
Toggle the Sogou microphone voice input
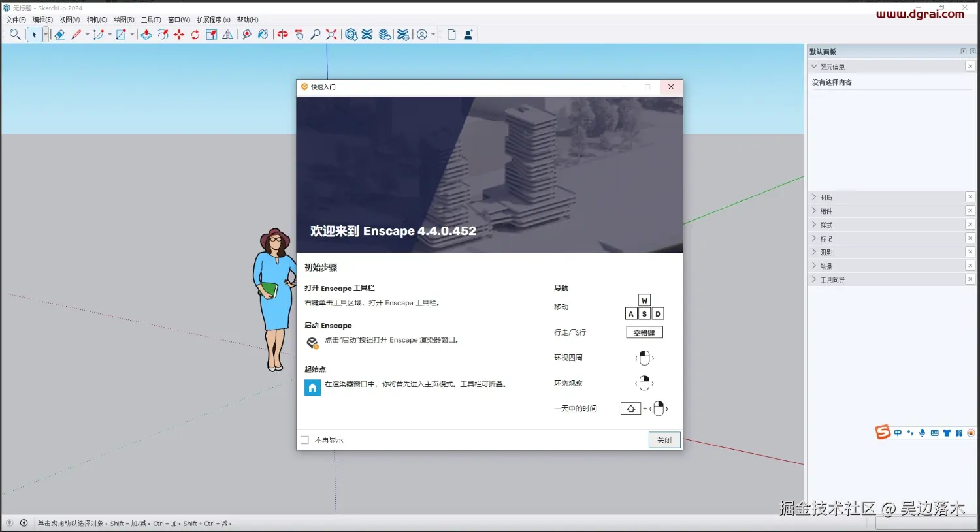pyautogui.click(x=922, y=433)
